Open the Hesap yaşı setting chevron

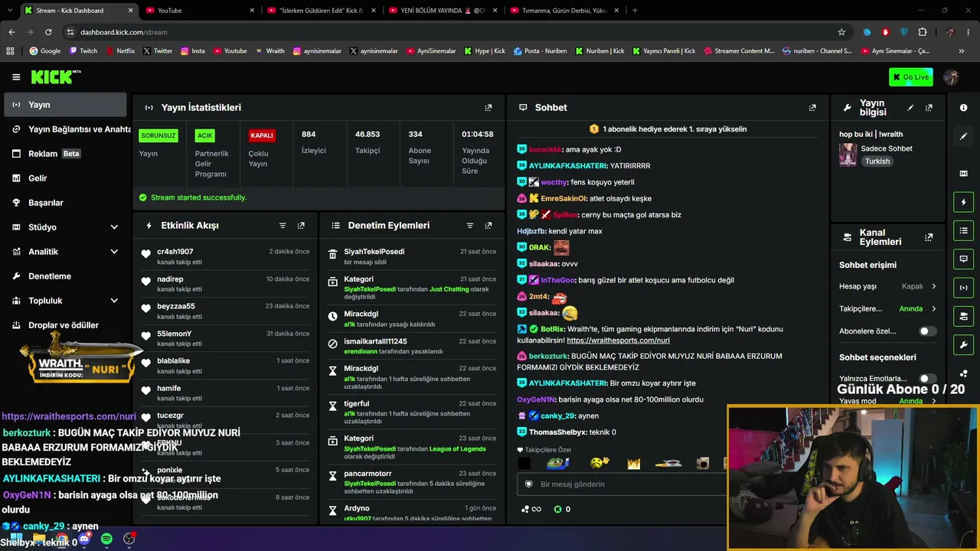(x=933, y=286)
